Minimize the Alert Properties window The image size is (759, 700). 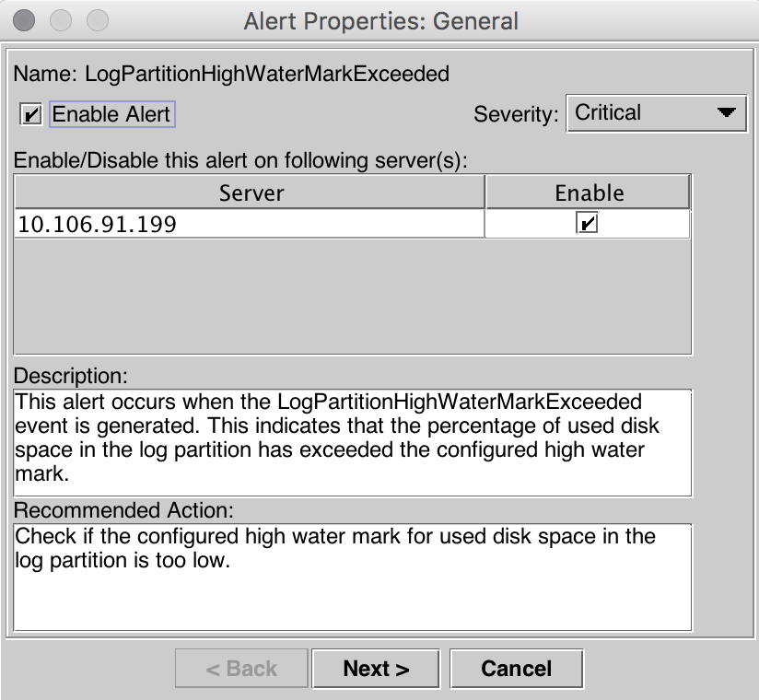pyautogui.click(x=62, y=19)
